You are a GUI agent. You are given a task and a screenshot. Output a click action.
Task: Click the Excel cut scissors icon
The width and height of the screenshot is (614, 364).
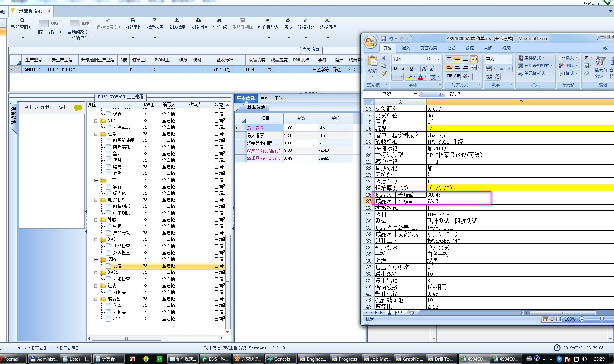pyautogui.click(x=383, y=58)
